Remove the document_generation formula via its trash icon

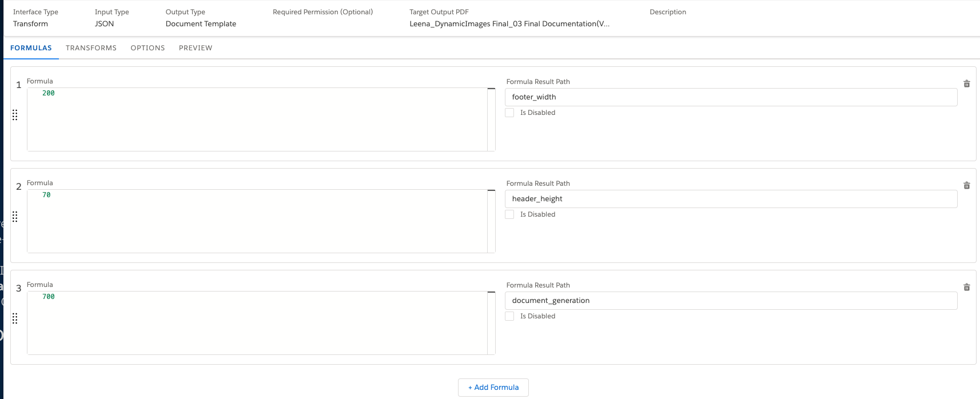(x=966, y=288)
